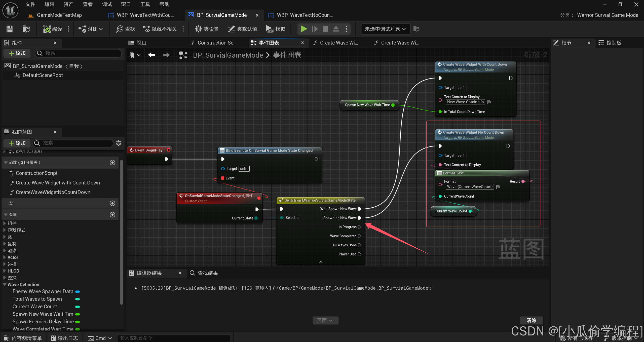Click the class settings gear icon

pos(198,29)
